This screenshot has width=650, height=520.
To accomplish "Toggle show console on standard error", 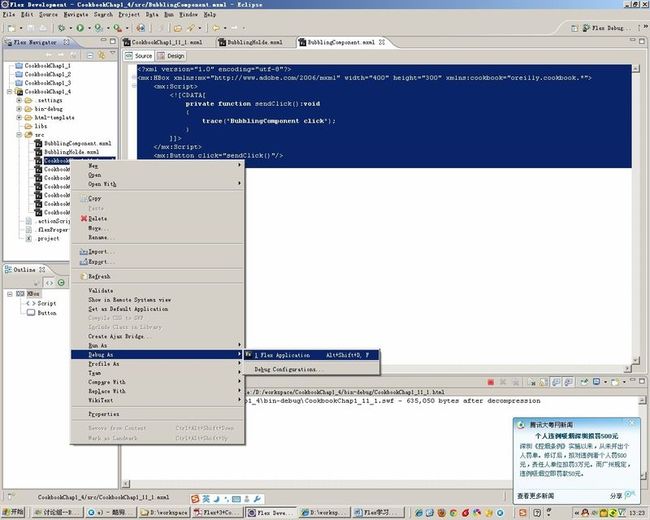I will 568,382.
